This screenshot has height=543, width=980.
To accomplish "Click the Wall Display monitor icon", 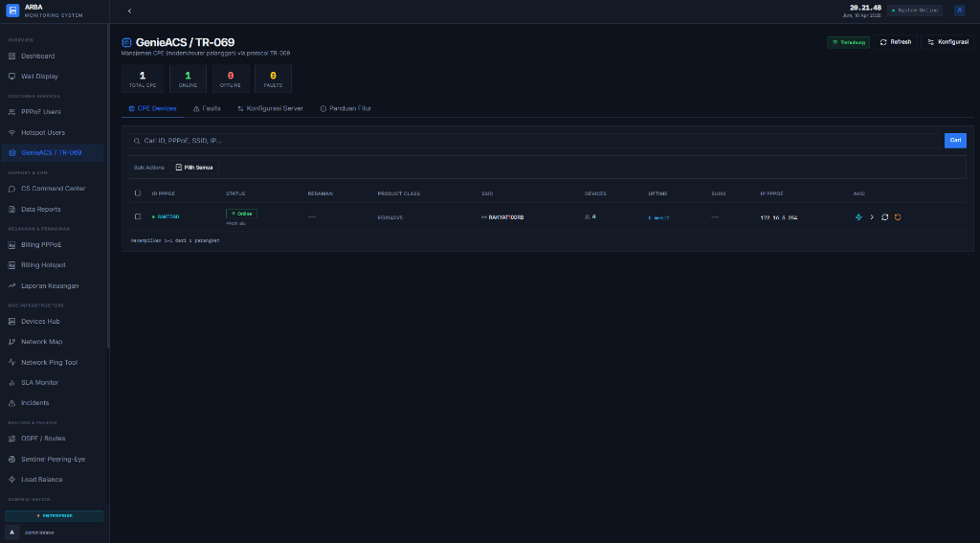I will 11,77.
